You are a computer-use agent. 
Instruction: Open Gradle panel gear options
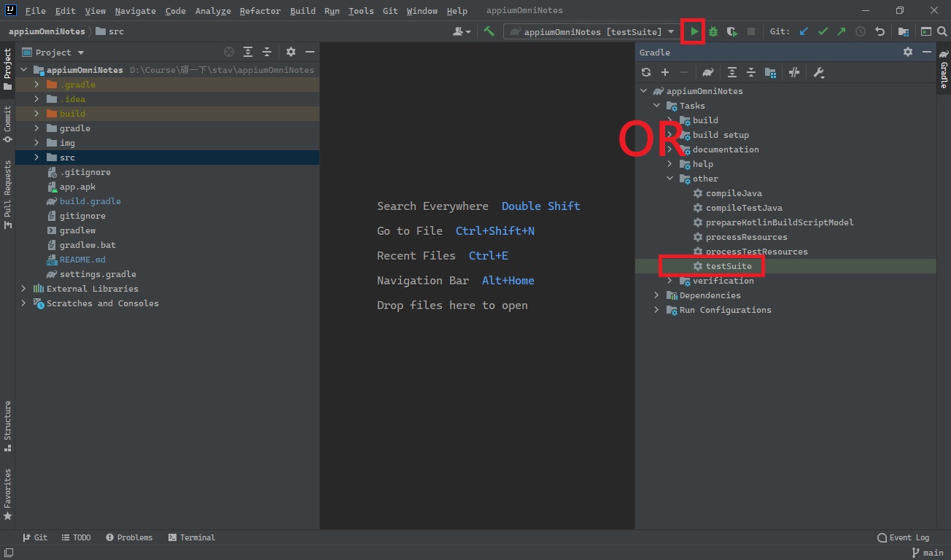click(x=908, y=52)
